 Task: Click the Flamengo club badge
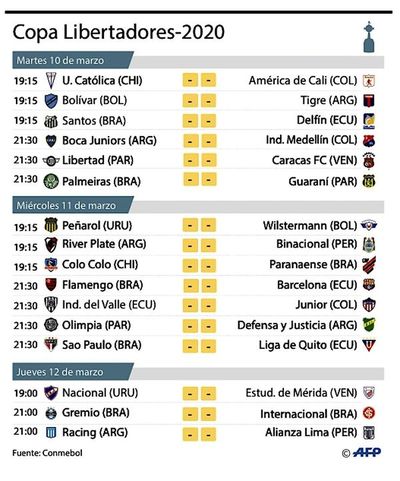point(51,285)
